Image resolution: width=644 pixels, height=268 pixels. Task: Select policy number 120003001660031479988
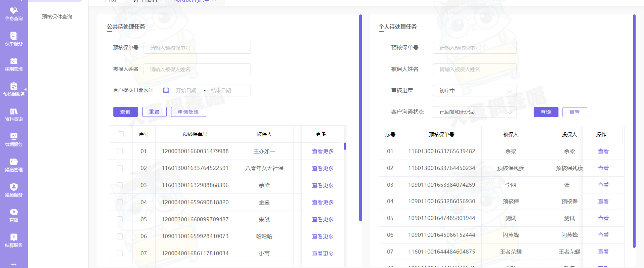195,151
